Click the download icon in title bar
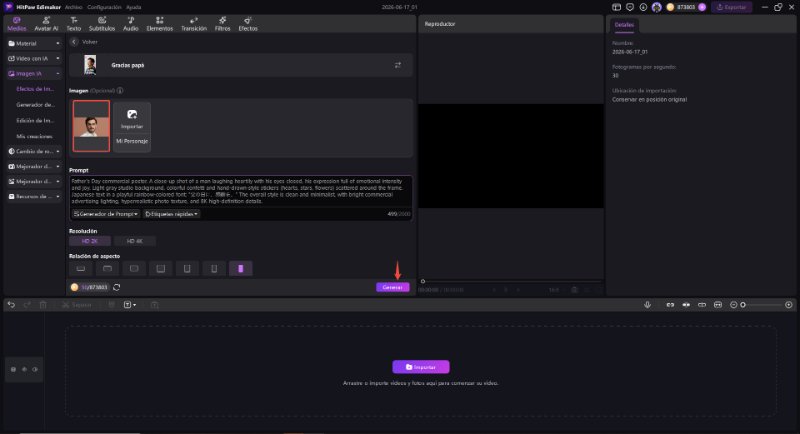 point(643,7)
